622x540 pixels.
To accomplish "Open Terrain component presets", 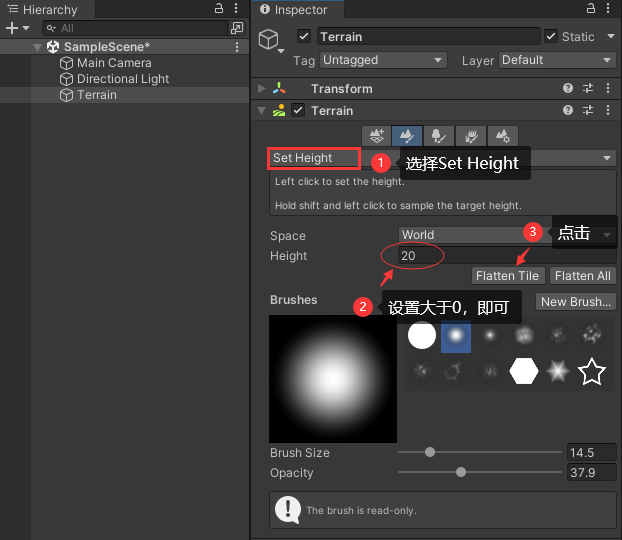I will coord(588,110).
